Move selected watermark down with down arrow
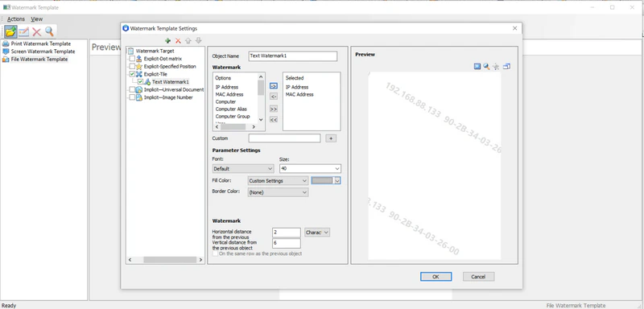This screenshot has width=644, height=309. 198,40
